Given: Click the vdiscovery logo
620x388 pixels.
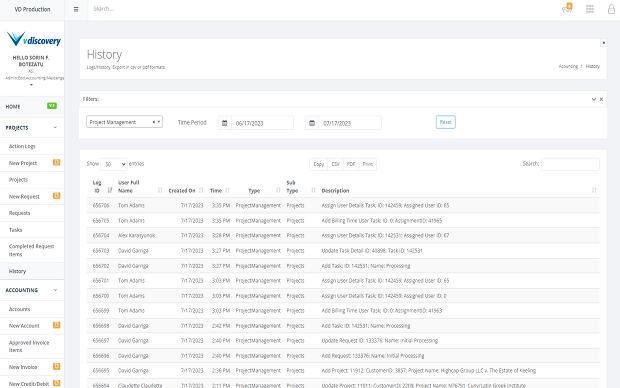Looking at the screenshot, I should [x=34, y=39].
